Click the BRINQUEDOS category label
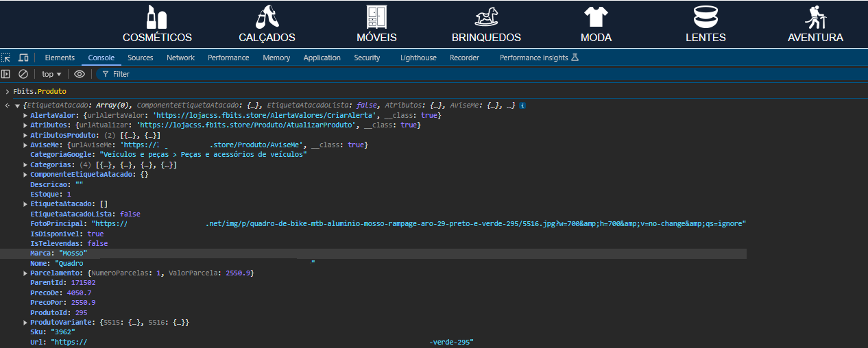This screenshot has width=868, height=348. [x=486, y=38]
